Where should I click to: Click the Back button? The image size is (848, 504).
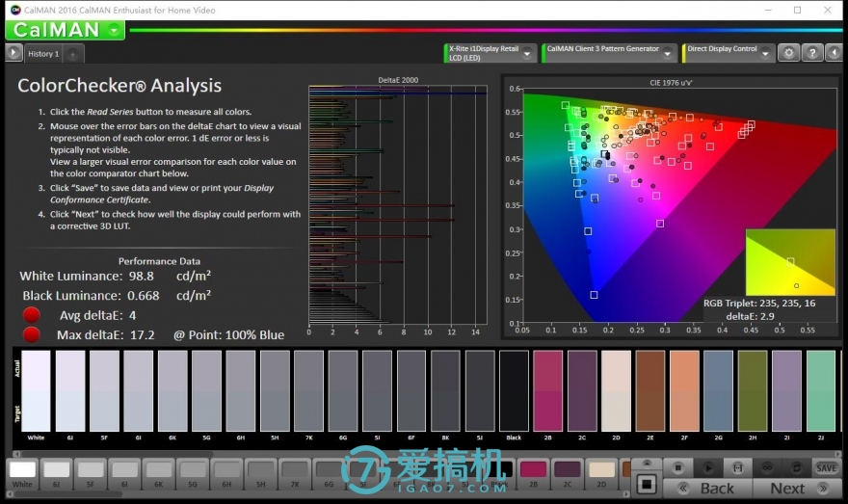707,489
